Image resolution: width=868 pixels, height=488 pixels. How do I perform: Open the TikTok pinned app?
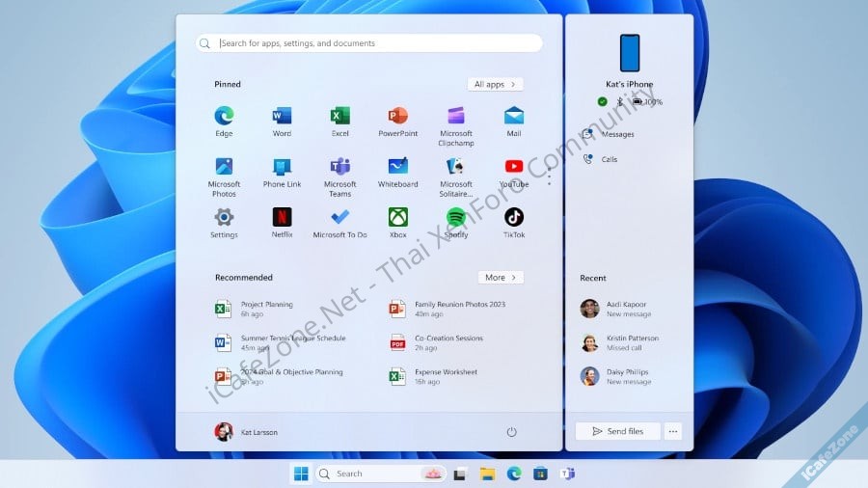(x=514, y=217)
